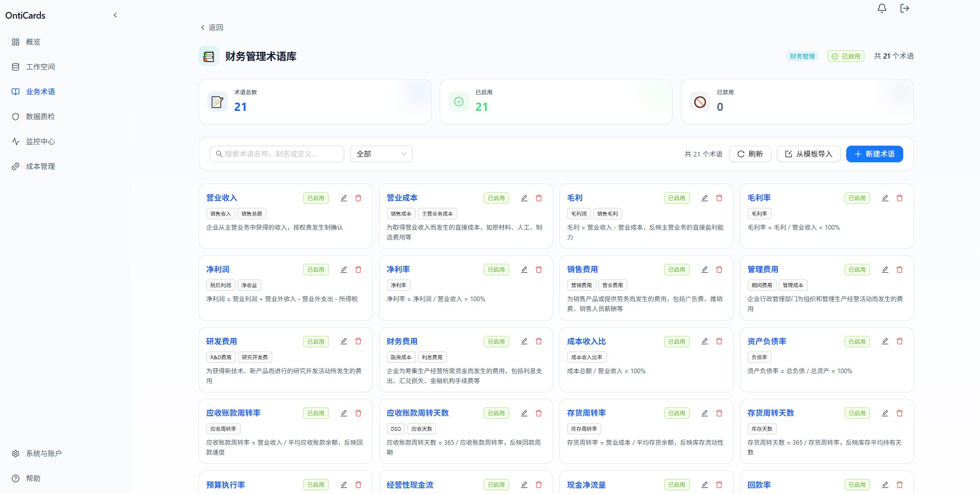Delete the 管理费用 term
The height and width of the screenshot is (494, 980).
900,270
